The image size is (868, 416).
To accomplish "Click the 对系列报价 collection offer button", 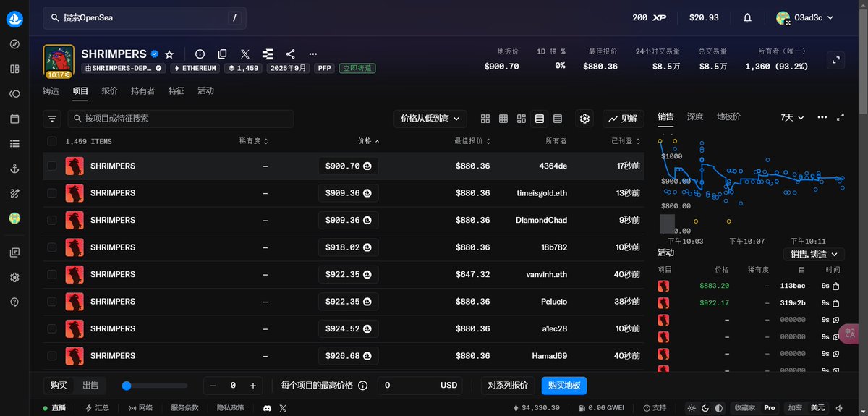I will (509, 386).
